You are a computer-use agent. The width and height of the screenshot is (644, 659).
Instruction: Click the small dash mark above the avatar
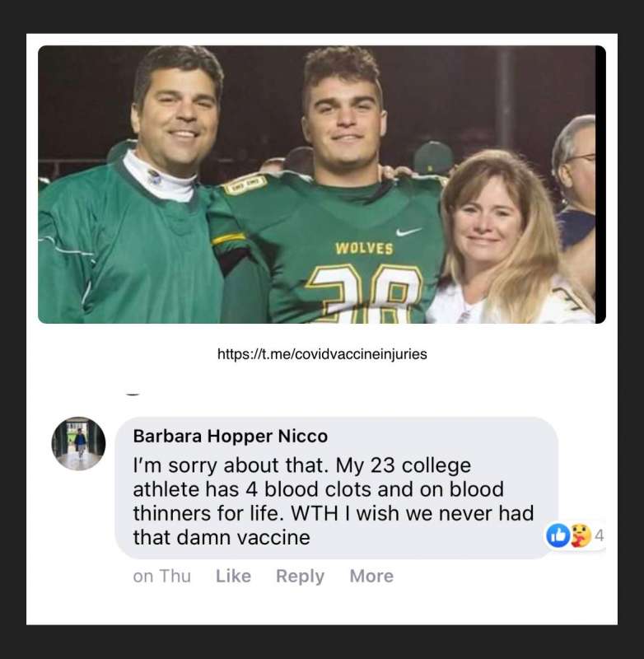pyautogui.click(x=133, y=395)
